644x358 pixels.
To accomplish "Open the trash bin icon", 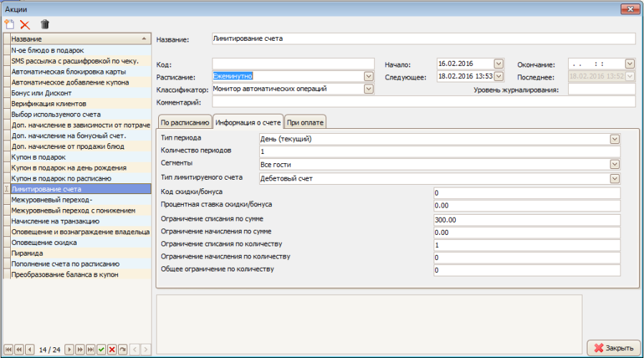I will tap(44, 24).
